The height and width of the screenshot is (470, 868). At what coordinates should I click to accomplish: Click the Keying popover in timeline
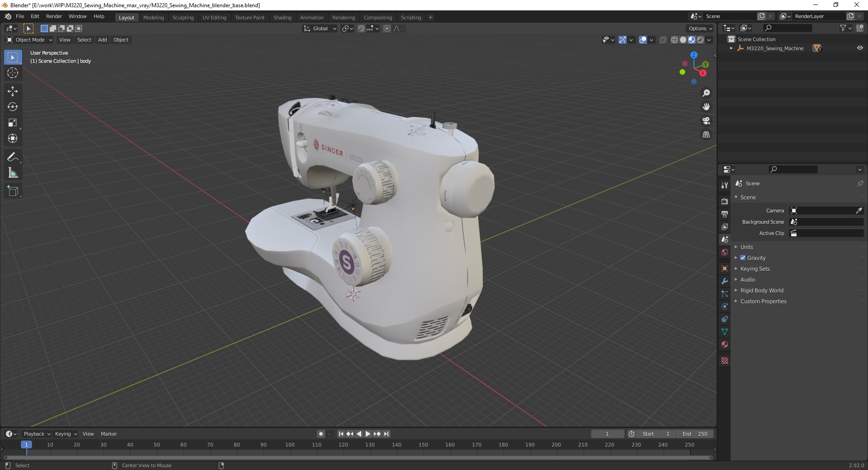pos(66,434)
